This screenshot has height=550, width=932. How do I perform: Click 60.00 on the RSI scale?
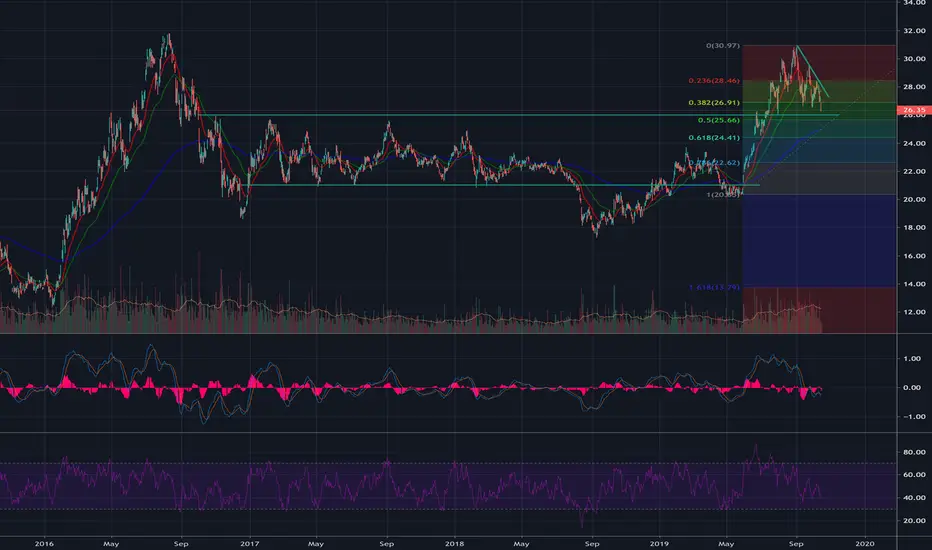(x=914, y=475)
